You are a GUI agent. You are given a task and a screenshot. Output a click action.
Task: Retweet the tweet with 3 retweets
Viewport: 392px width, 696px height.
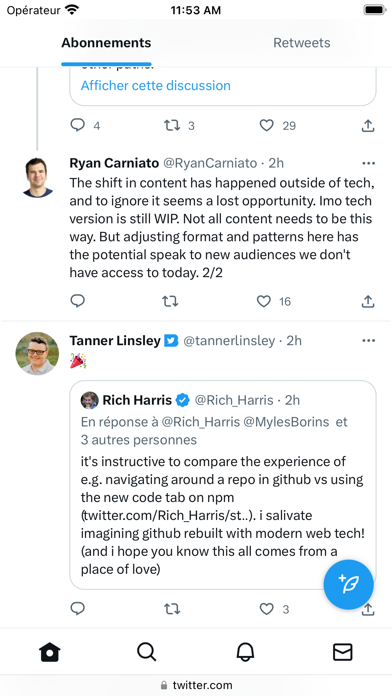(172, 126)
